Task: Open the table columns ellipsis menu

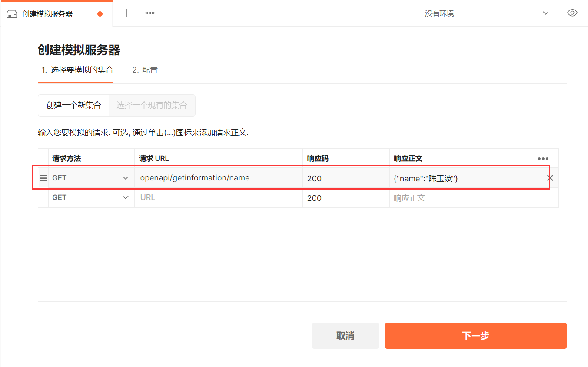Action: point(543,159)
